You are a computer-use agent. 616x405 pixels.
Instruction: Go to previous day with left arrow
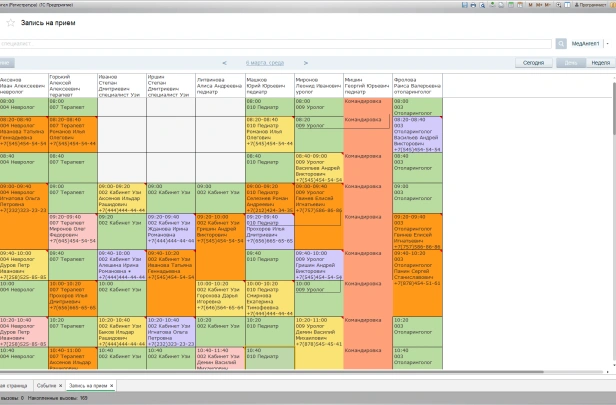pyautogui.click(x=223, y=62)
